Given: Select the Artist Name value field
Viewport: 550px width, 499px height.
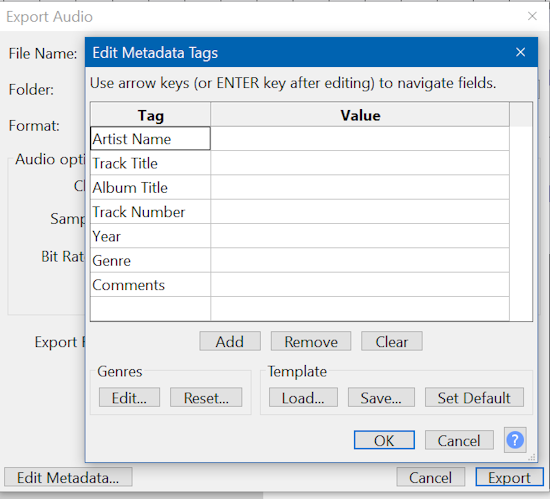Looking at the screenshot, I should point(360,139).
